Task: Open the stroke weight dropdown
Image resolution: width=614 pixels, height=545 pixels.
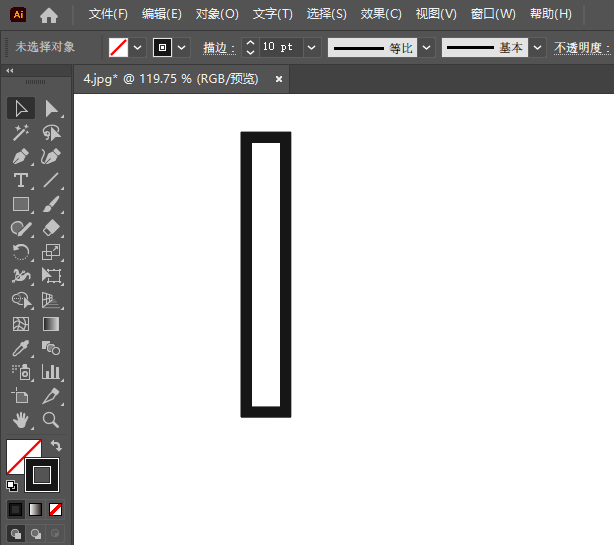Action: [x=312, y=48]
